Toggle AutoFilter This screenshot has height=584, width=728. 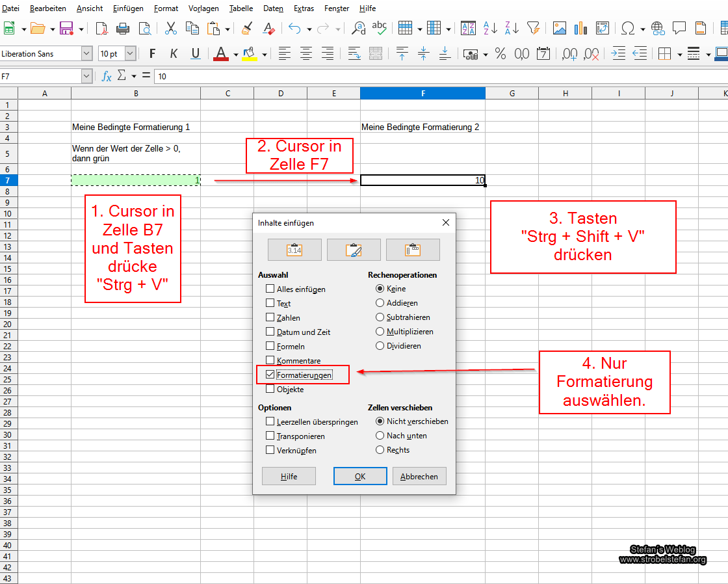pyautogui.click(x=534, y=28)
